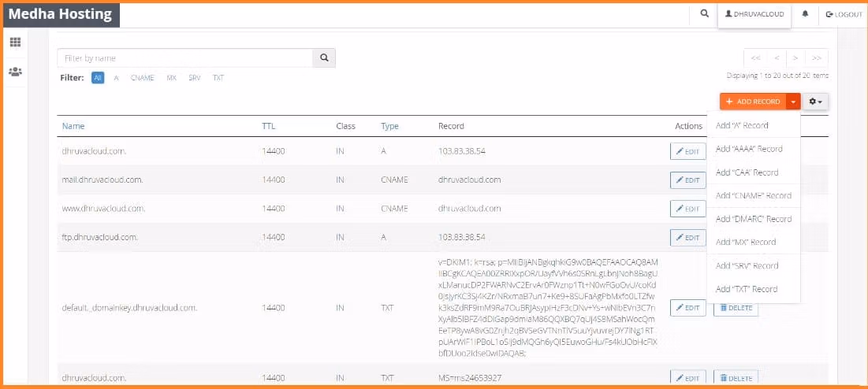Open the users group icon in sidebar
The width and height of the screenshot is (868, 389).
click(15, 72)
